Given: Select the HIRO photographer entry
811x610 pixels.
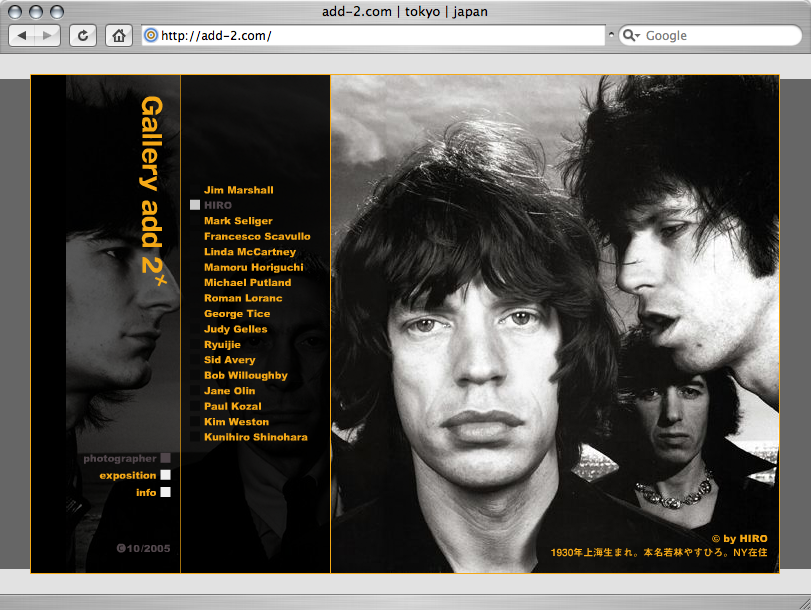Looking at the screenshot, I should pos(218,205).
